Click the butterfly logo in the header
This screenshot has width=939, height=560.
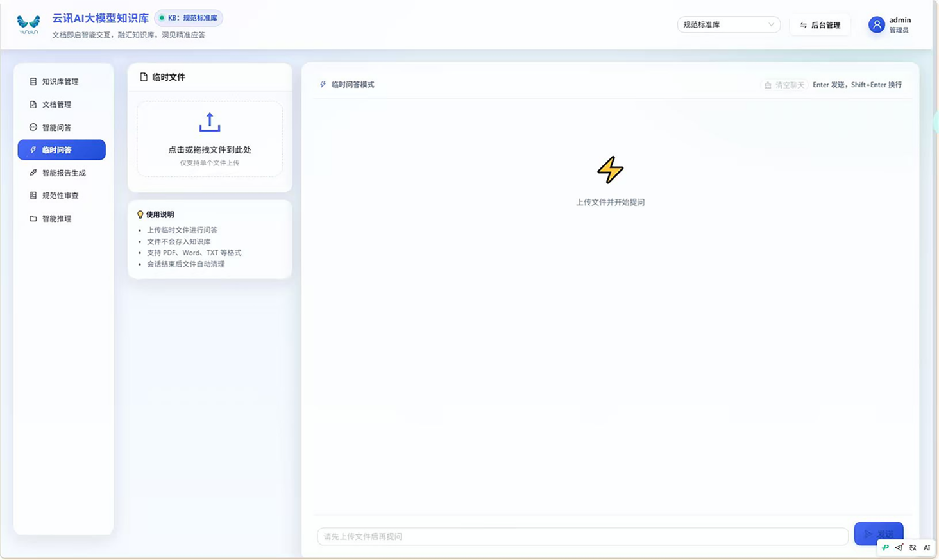pos(29,24)
